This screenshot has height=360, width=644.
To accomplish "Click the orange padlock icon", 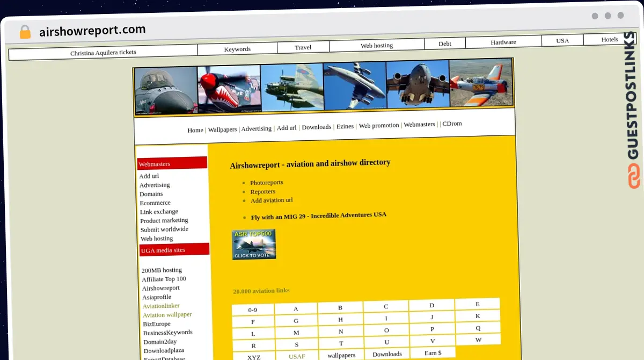I will coord(25,32).
